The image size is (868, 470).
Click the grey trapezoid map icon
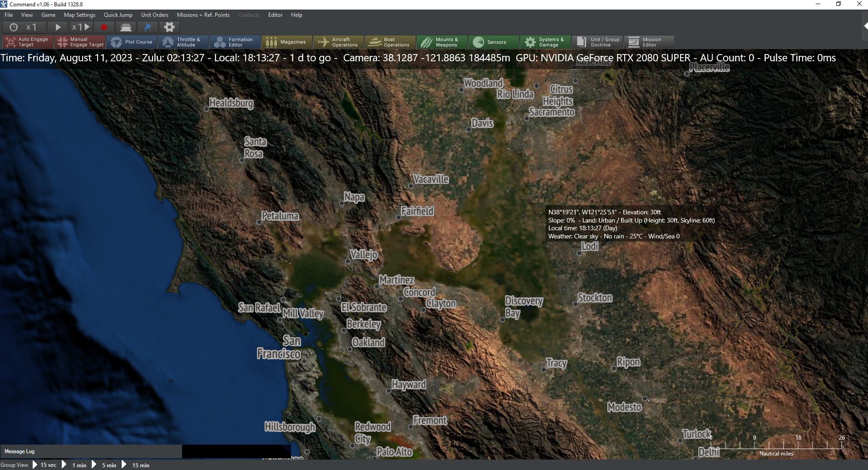(x=126, y=27)
